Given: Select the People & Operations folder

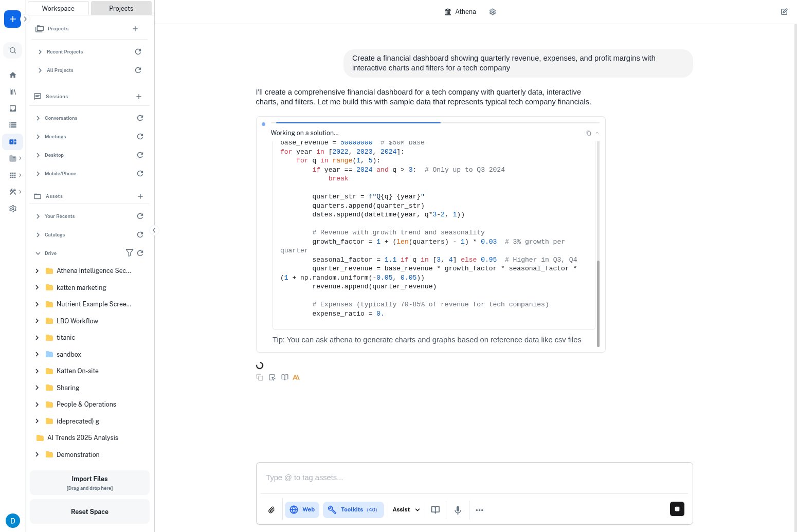Looking at the screenshot, I should coord(86,405).
